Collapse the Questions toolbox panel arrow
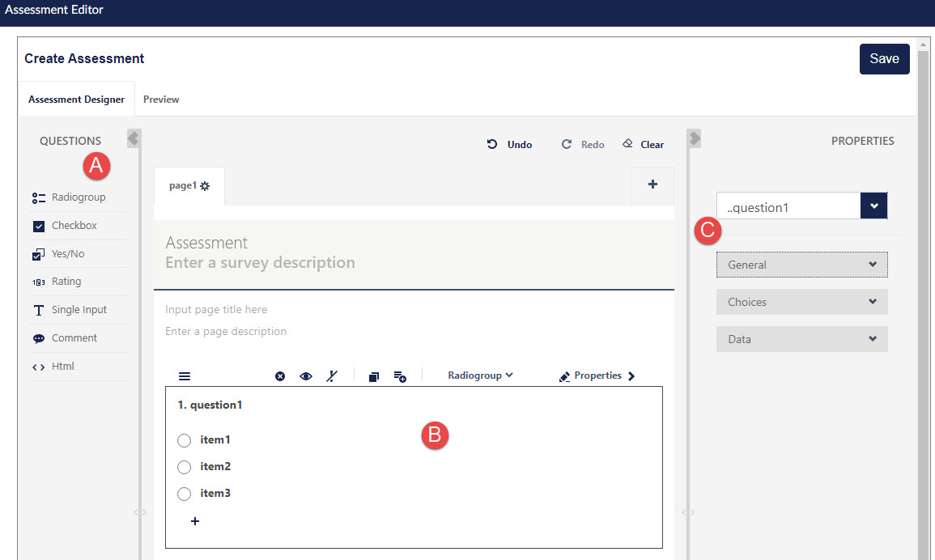The image size is (935, 560). (134, 138)
